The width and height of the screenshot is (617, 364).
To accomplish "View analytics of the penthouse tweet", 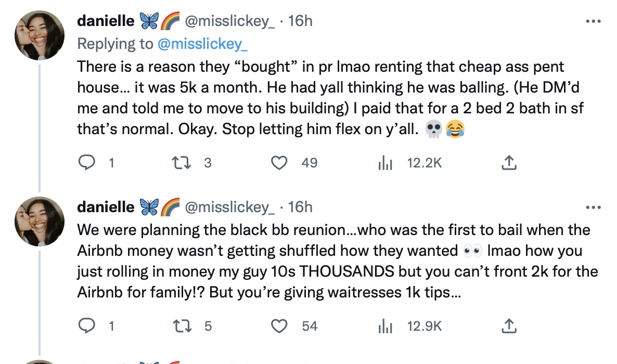I will point(384,163).
